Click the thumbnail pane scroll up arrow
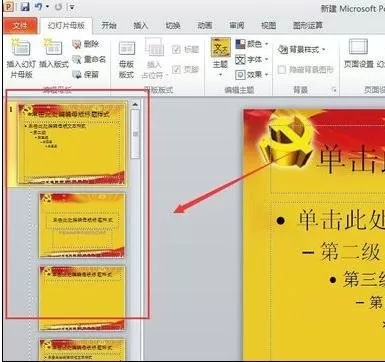Screen dimensions: 385x362 [x=135, y=104]
